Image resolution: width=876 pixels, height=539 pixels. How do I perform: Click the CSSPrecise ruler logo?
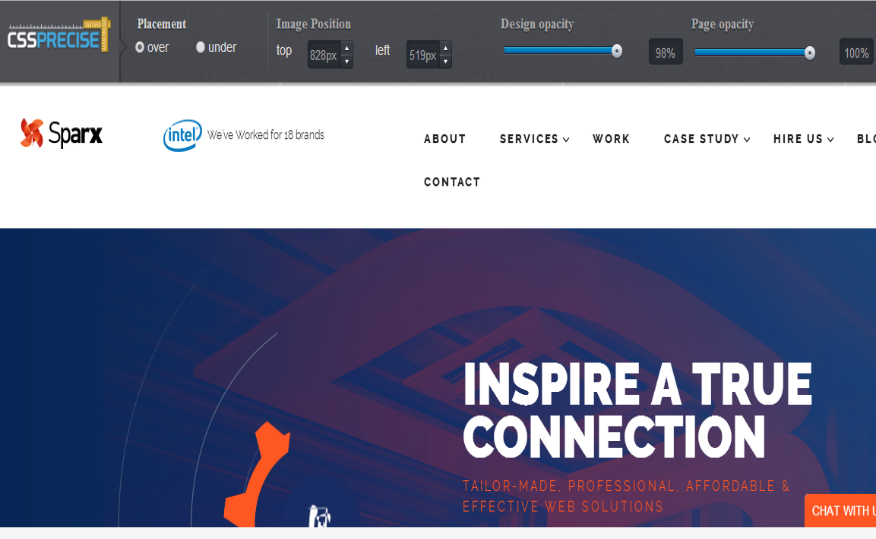pos(59,35)
